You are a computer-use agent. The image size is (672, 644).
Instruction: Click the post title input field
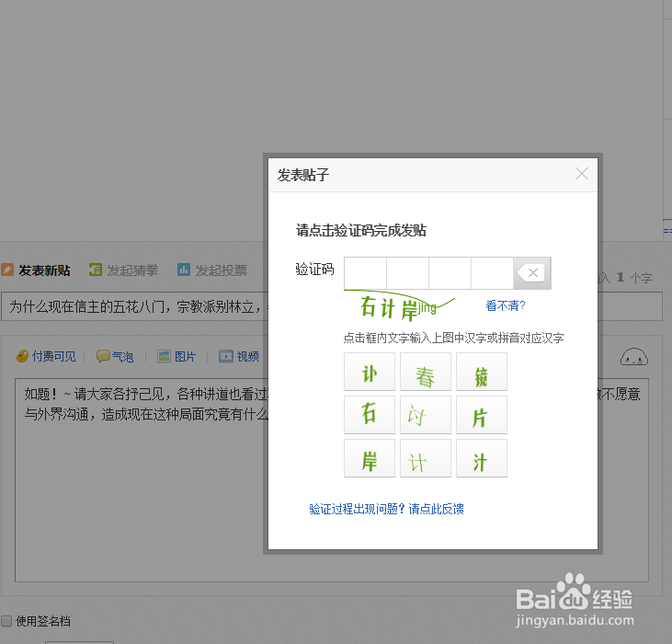tap(332, 306)
